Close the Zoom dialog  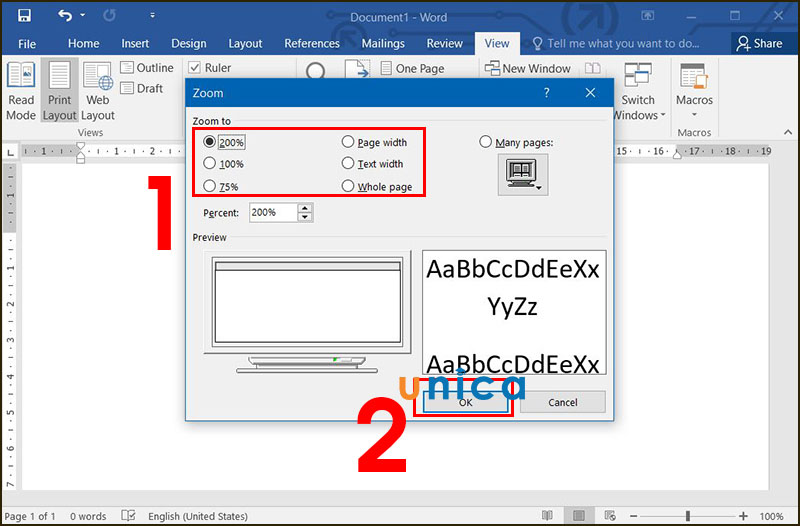[590, 93]
